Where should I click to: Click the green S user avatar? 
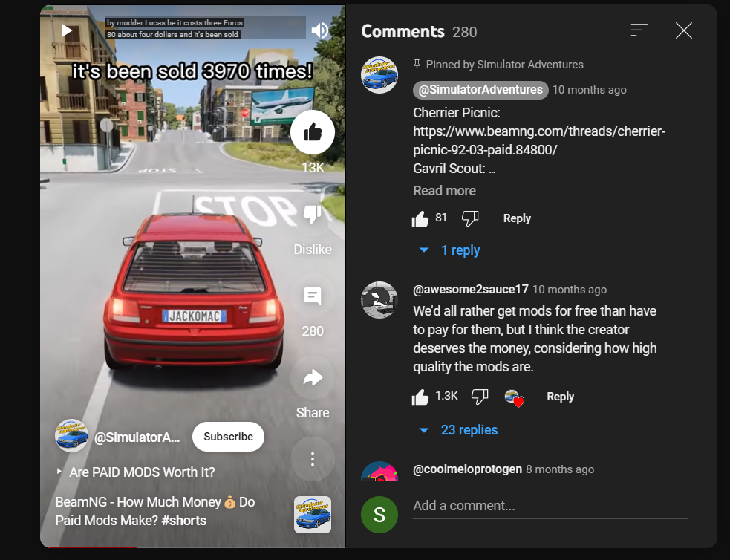coord(379,515)
